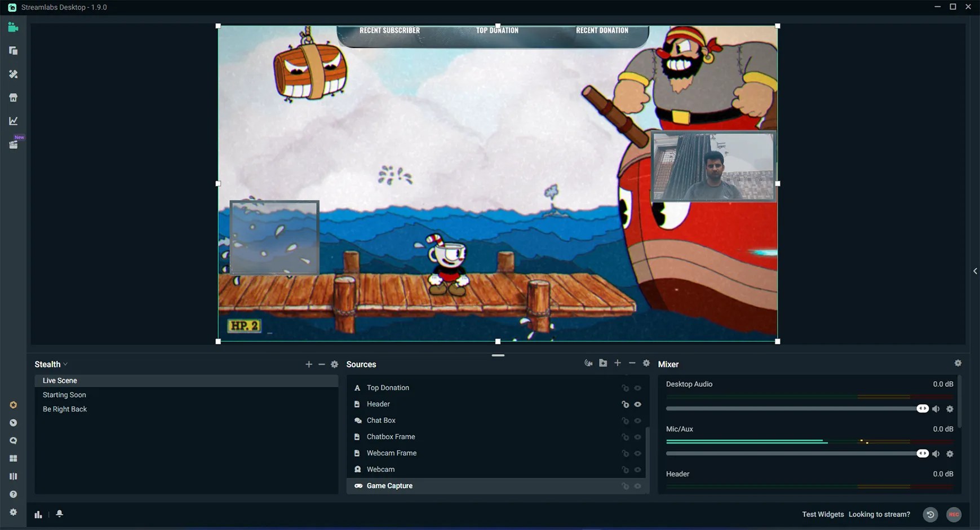
Task: Toggle visibility of the Webcam source
Action: [x=638, y=469]
